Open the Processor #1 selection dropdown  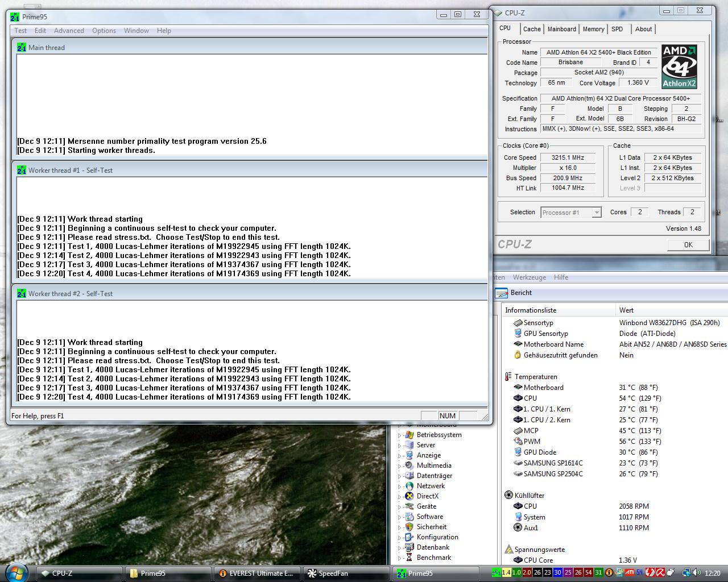(x=570, y=213)
